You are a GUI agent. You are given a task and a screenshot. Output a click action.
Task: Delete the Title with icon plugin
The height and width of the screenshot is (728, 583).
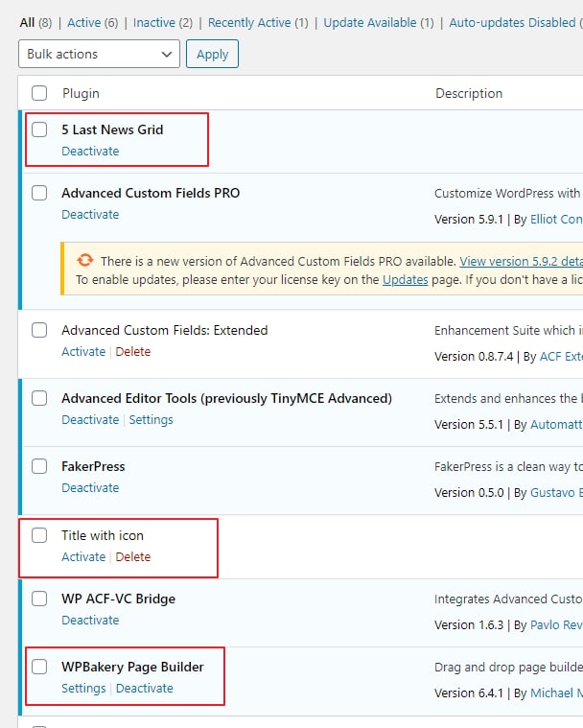pos(133,556)
